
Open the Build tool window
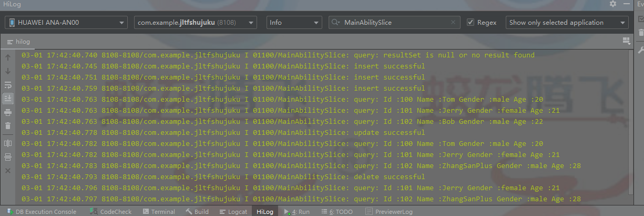[x=197, y=212]
